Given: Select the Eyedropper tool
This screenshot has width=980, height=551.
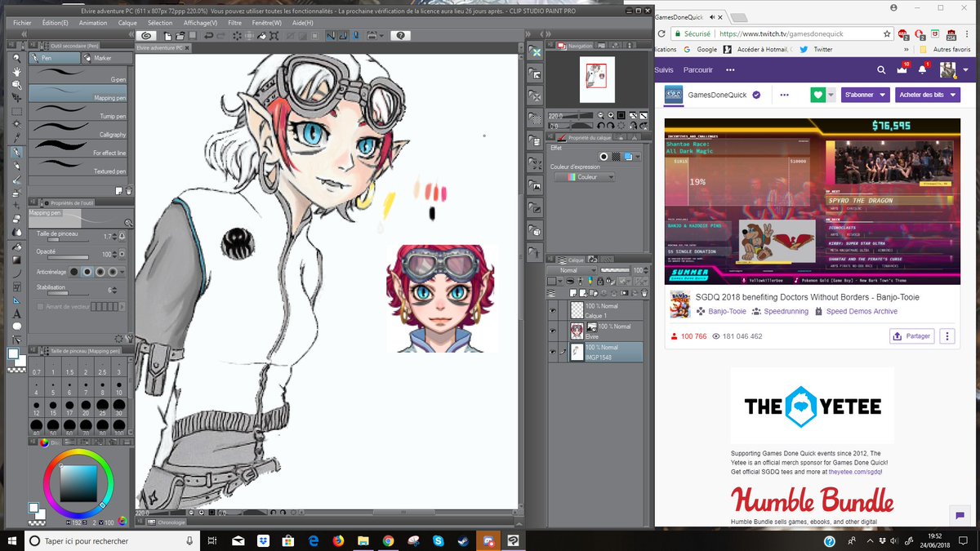Looking at the screenshot, I should pos(16,138).
